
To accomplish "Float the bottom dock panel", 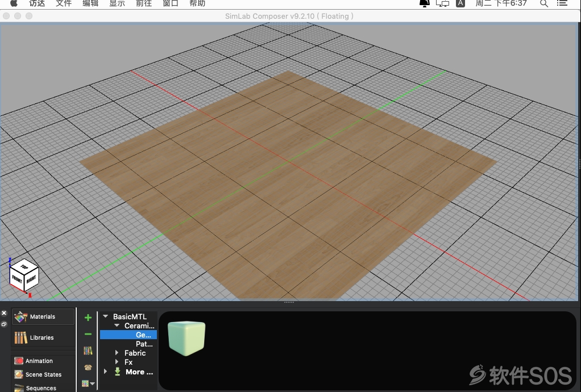I will (4, 324).
